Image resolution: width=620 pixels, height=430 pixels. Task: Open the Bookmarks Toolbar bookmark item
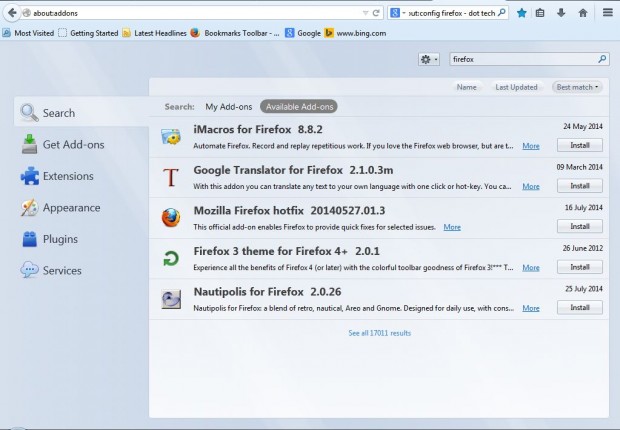coord(235,33)
